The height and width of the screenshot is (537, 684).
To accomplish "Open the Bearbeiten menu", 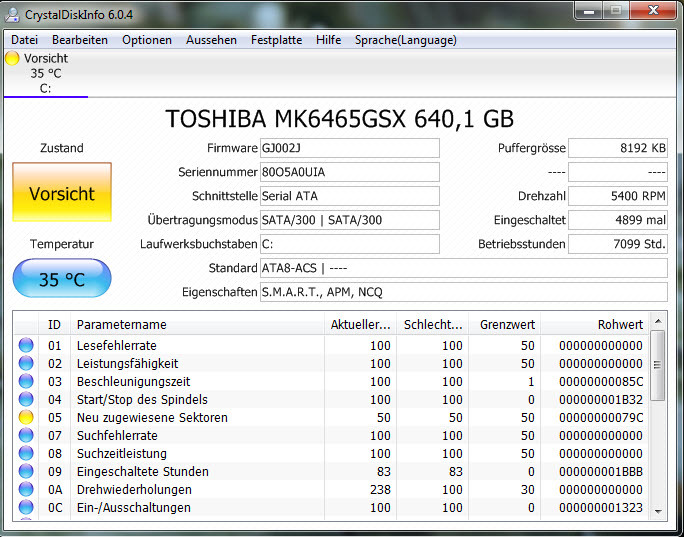I will (x=80, y=40).
